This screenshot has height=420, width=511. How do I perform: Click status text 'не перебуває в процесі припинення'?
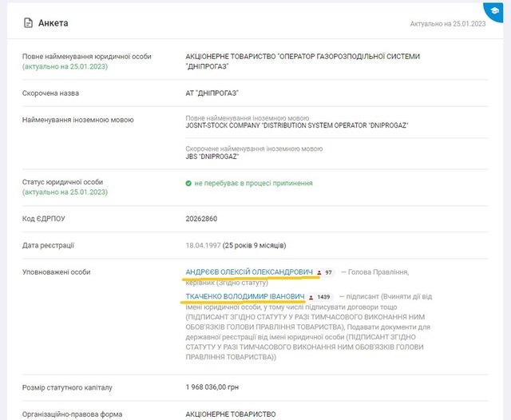click(253, 183)
